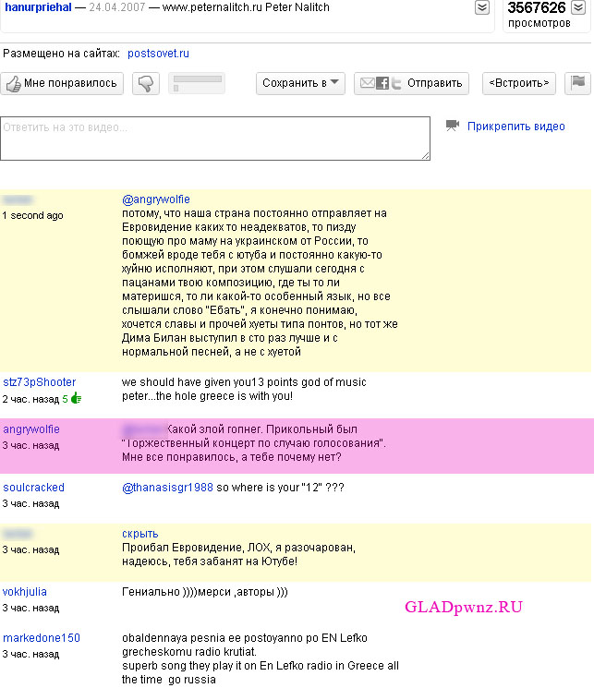Screen dimensions: 594x700
Task: Click the '@thanasisgr1988' mention link
Action: pos(167,487)
